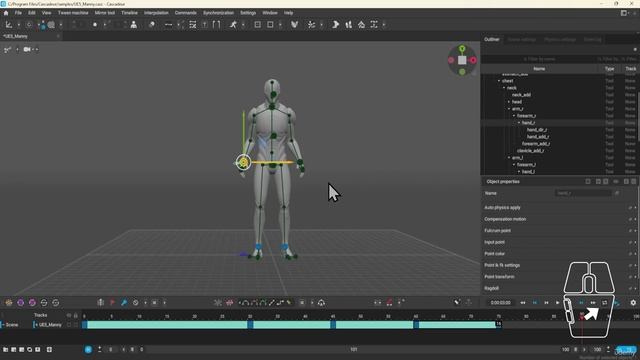Click the first square grid icon in toolbar
Viewport: 640px width, 360px height.
pos(258,25)
